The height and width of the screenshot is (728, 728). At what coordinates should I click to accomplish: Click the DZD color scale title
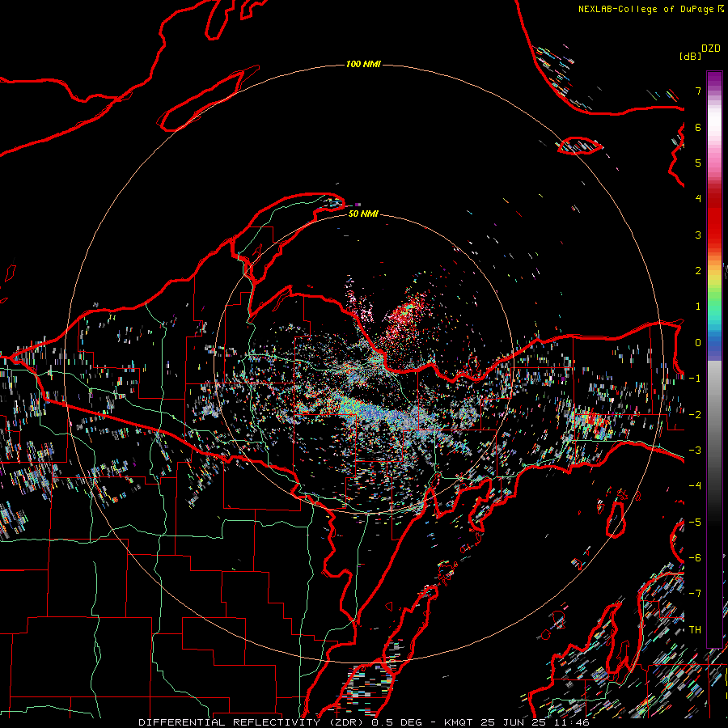coord(711,49)
